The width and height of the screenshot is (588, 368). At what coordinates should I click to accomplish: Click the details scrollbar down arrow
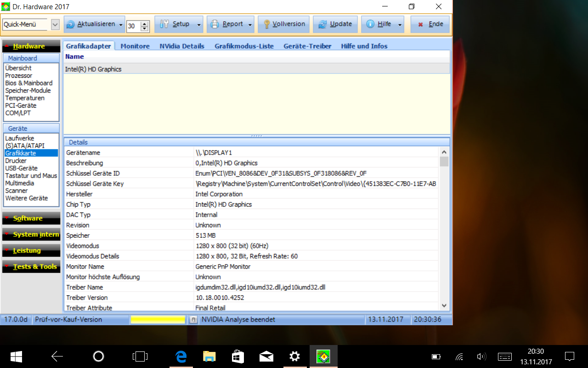coord(444,305)
